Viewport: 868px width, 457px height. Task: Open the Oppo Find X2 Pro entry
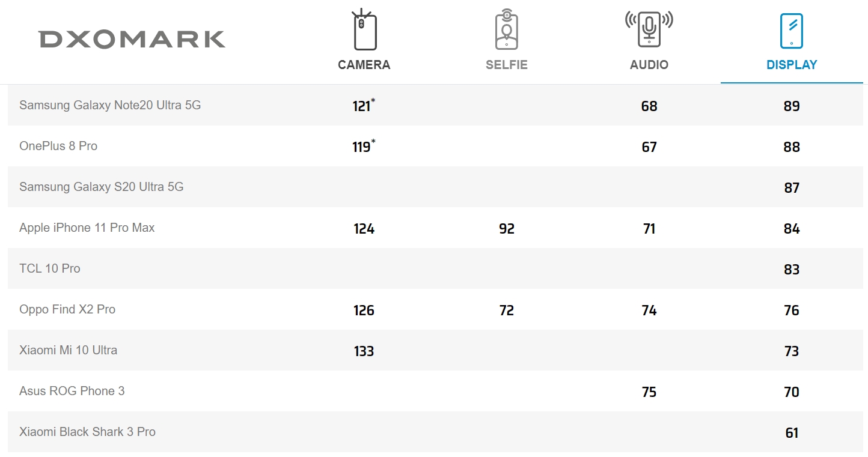click(67, 309)
